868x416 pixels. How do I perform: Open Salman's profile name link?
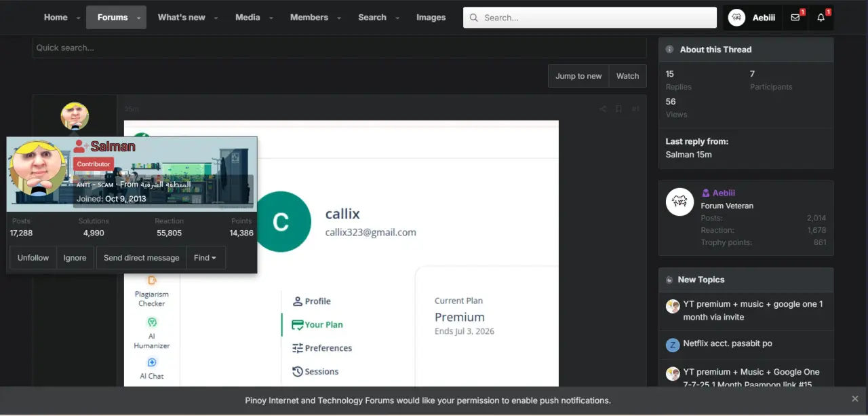[113, 146]
